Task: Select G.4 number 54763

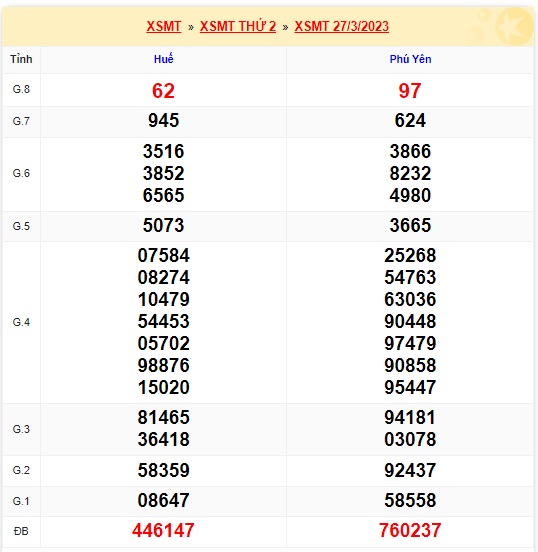Action: point(410,277)
